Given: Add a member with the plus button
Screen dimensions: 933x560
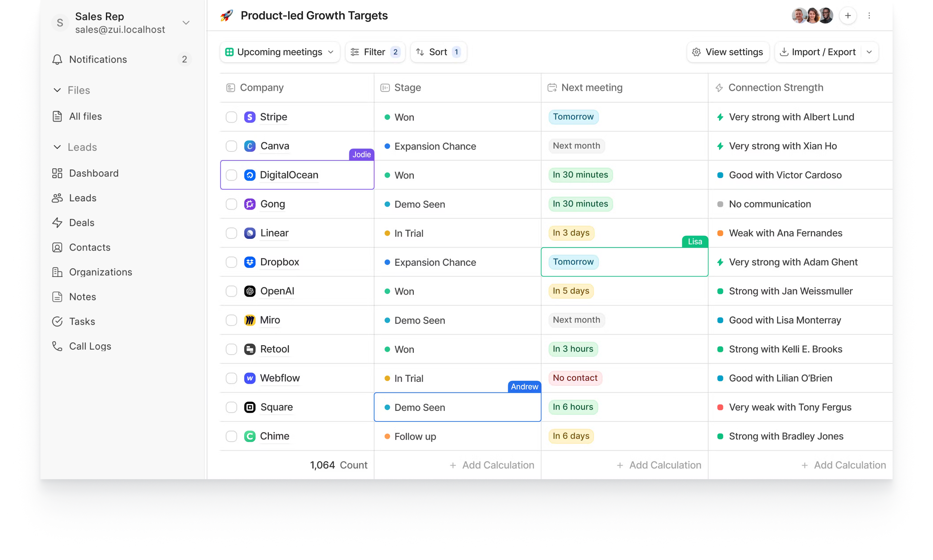Looking at the screenshot, I should click(848, 15).
